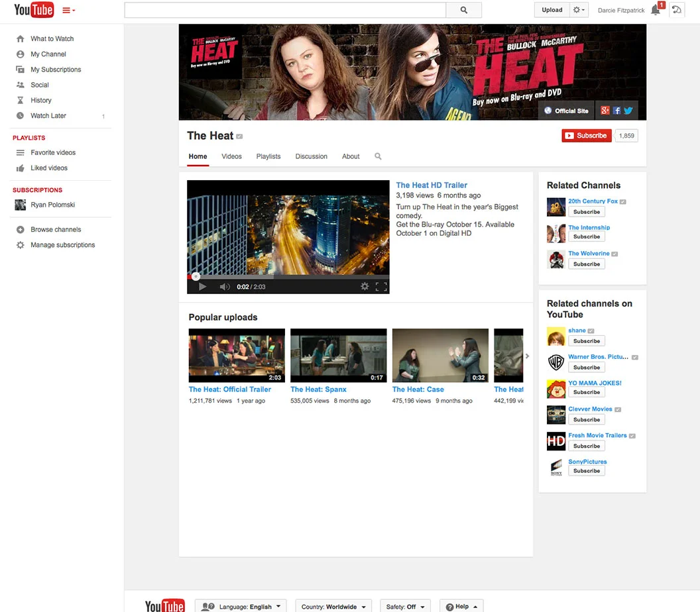Subscribe to 20th Century Fox
This screenshot has width=700, height=612.
click(587, 212)
